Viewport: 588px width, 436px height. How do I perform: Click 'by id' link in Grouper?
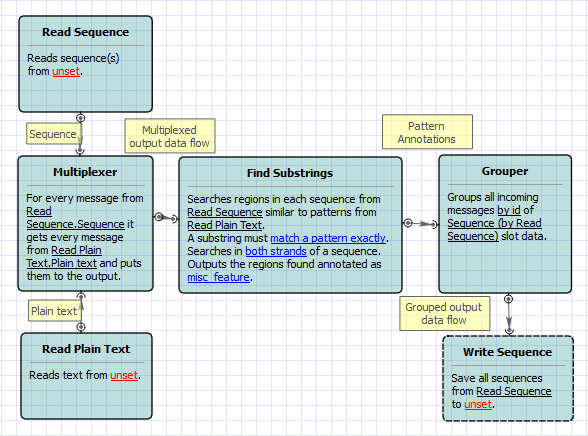pyautogui.click(x=509, y=210)
